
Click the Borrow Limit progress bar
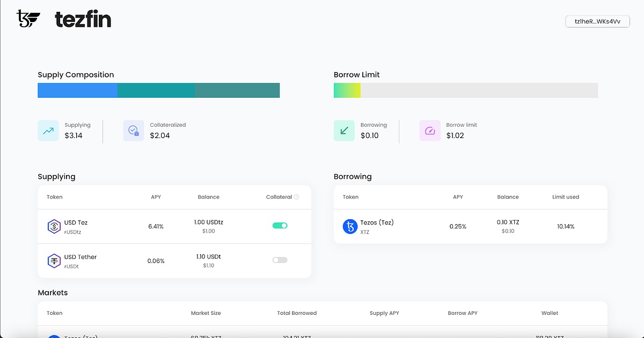pos(465,90)
